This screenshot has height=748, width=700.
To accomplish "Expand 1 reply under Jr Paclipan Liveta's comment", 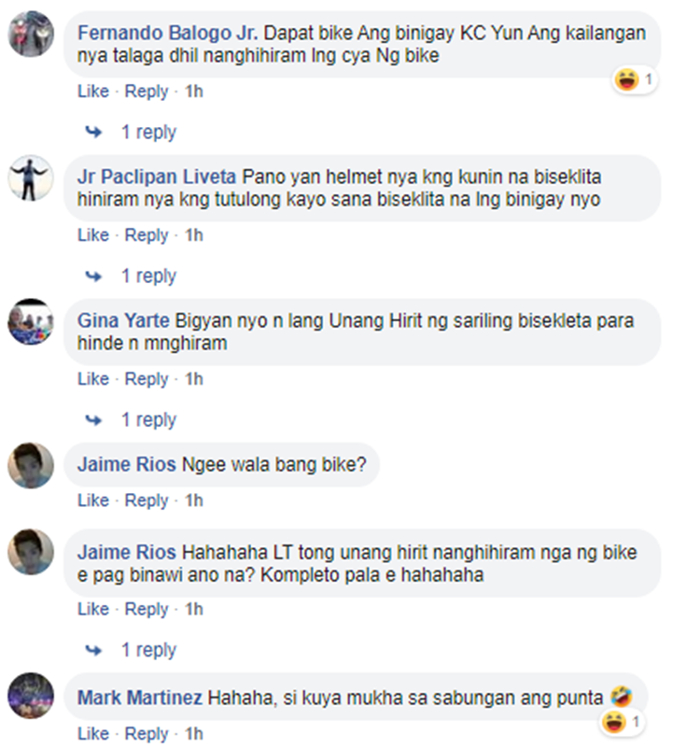I will point(148,275).
